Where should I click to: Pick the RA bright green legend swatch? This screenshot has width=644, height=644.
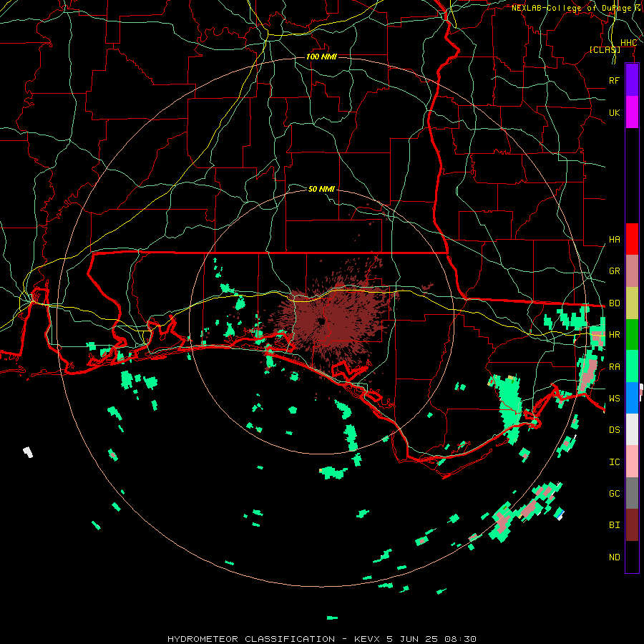coord(632,366)
